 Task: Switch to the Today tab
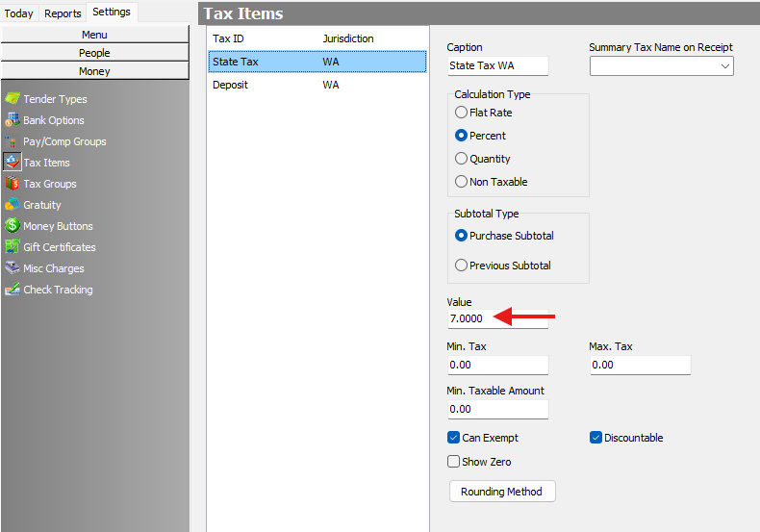tap(19, 13)
